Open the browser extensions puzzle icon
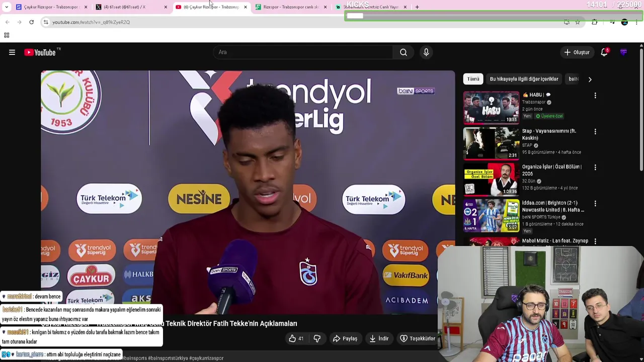Screen dimensions: 644x362 [595, 22]
